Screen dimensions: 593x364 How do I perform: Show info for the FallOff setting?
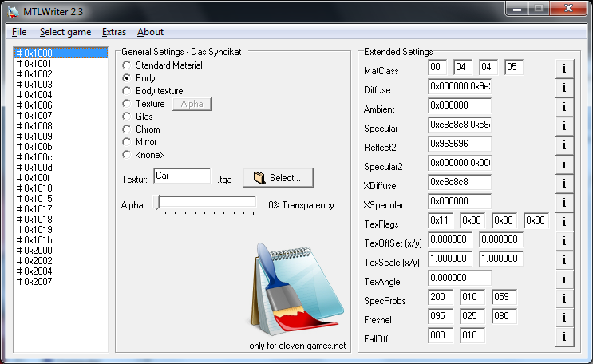564,337
